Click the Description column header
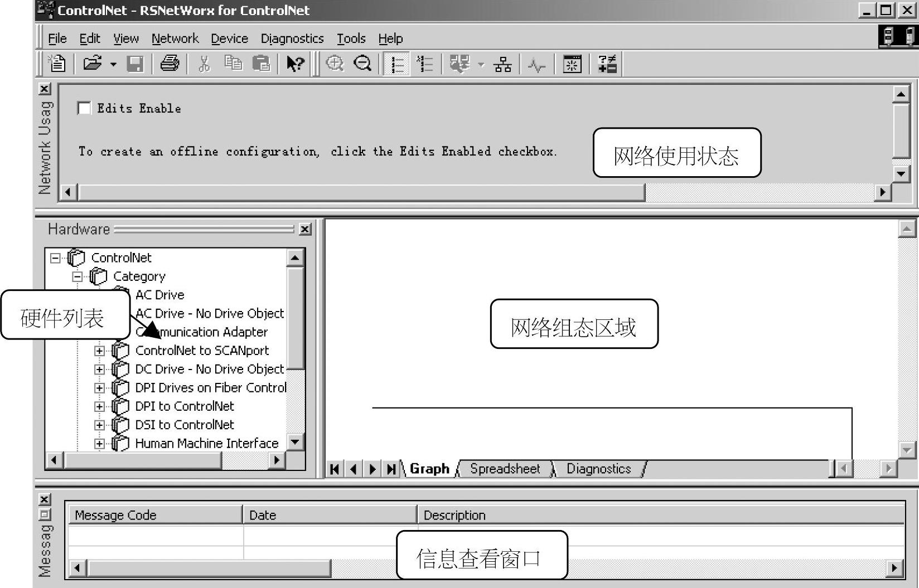 click(661, 515)
